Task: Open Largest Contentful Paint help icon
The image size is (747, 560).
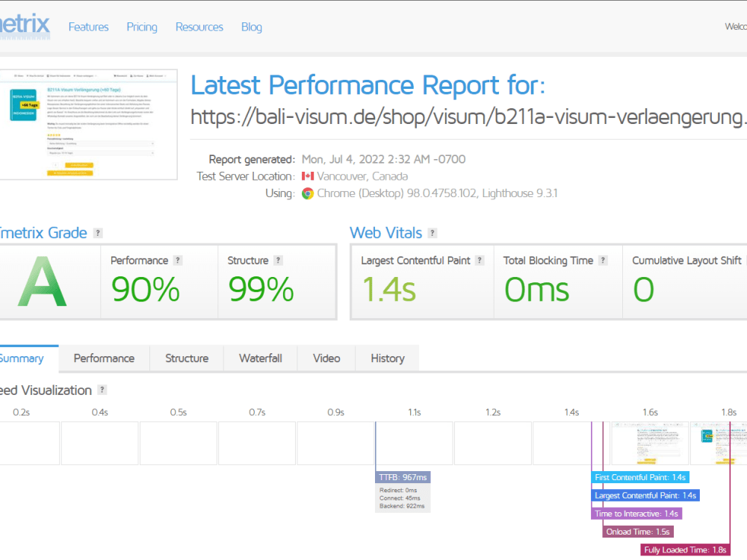Action: (480, 261)
